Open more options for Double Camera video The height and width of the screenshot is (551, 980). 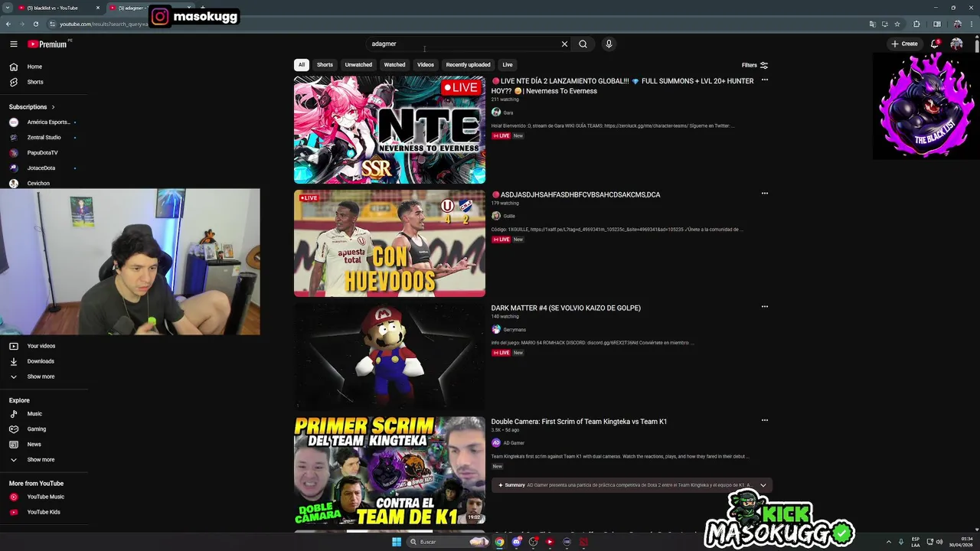pyautogui.click(x=764, y=420)
